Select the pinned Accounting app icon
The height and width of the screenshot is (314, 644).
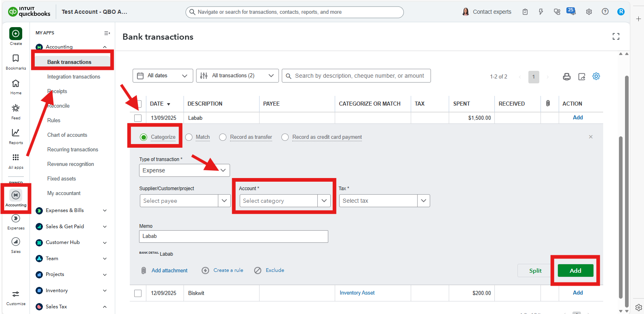(x=16, y=195)
